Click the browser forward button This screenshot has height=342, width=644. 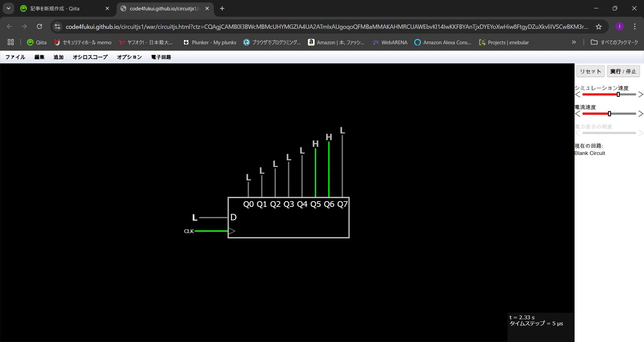(24, 26)
